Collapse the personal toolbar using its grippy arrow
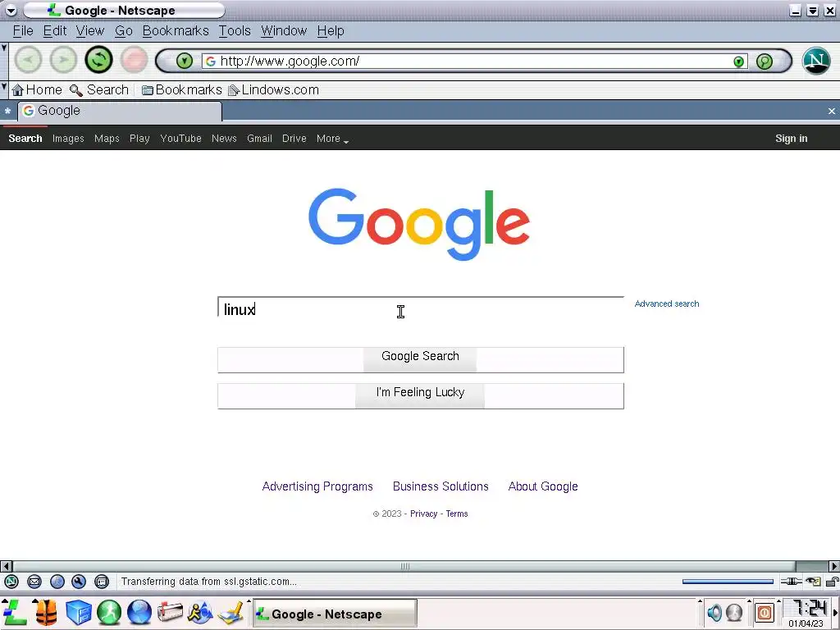The width and height of the screenshot is (840, 630). (x=4, y=85)
